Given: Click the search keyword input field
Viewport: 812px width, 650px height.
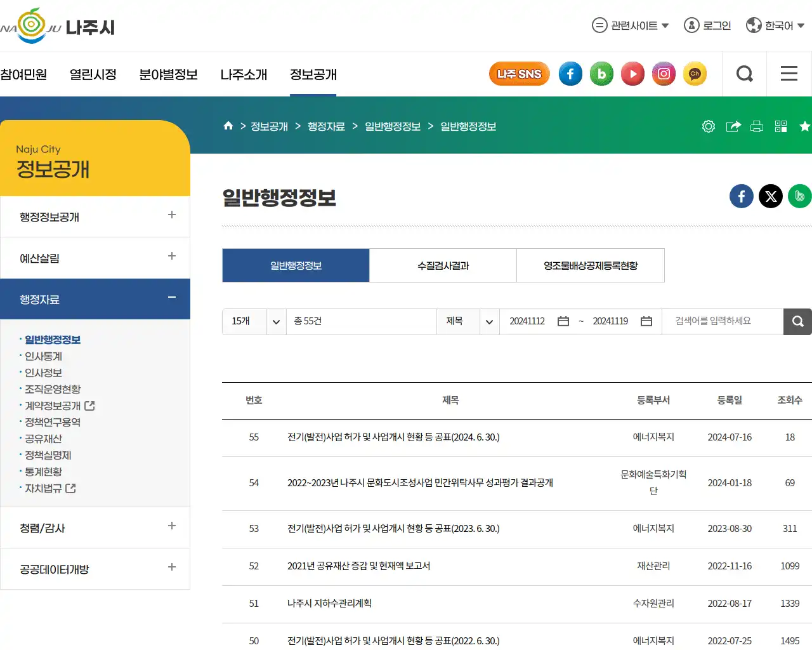Looking at the screenshot, I should coord(723,322).
